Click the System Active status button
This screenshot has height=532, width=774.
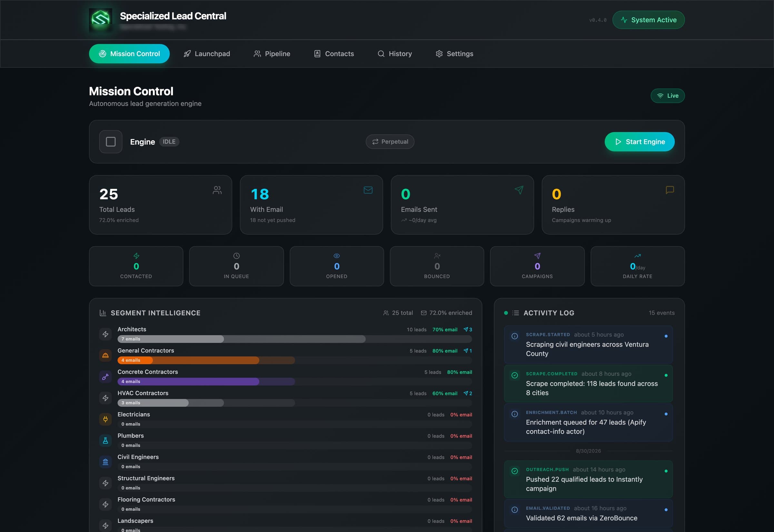pos(648,20)
